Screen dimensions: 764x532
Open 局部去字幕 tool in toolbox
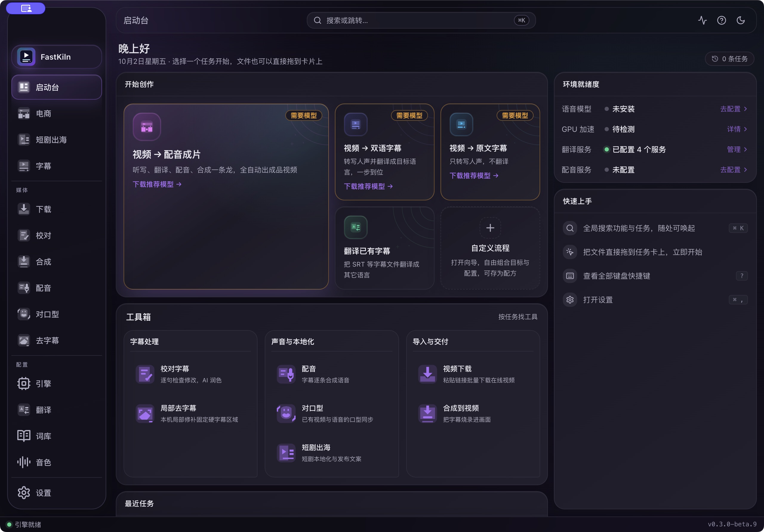pyautogui.click(x=190, y=413)
